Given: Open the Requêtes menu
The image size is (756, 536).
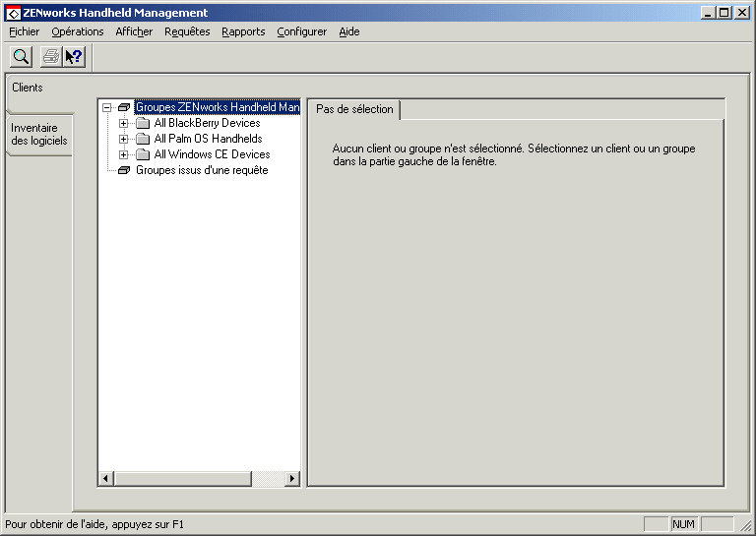Looking at the screenshot, I should pos(187,31).
